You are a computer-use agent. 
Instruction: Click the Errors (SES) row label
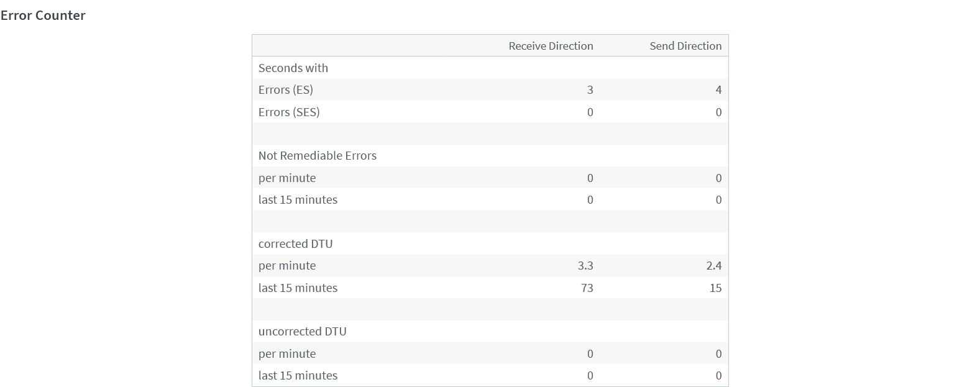click(x=289, y=112)
